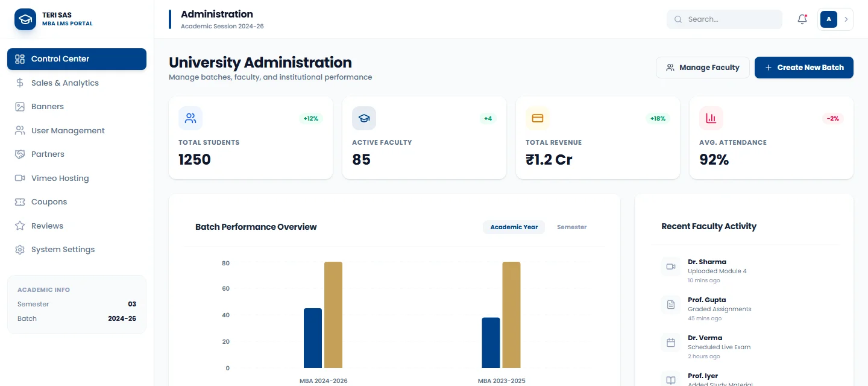Click the Semester 03 info row
Image resolution: width=868 pixels, height=386 pixels.
coord(77,305)
